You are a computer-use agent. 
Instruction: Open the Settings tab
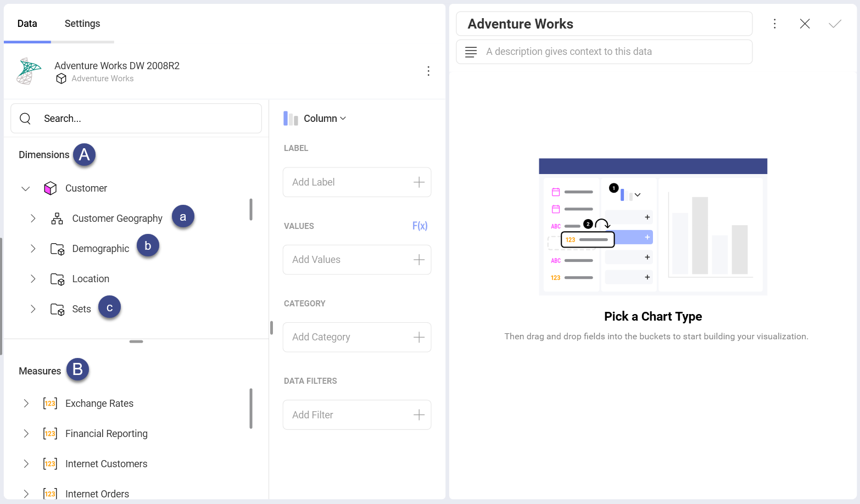[x=82, y=24]
